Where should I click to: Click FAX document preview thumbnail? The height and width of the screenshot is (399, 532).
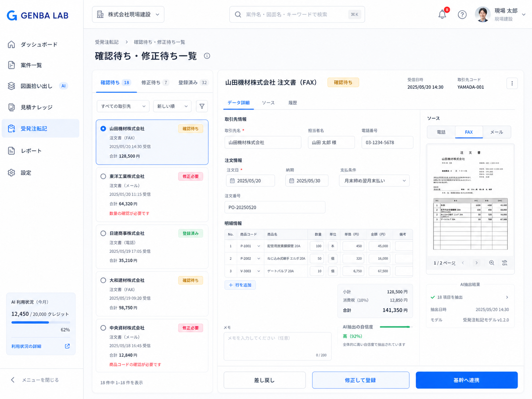[470, 200]
